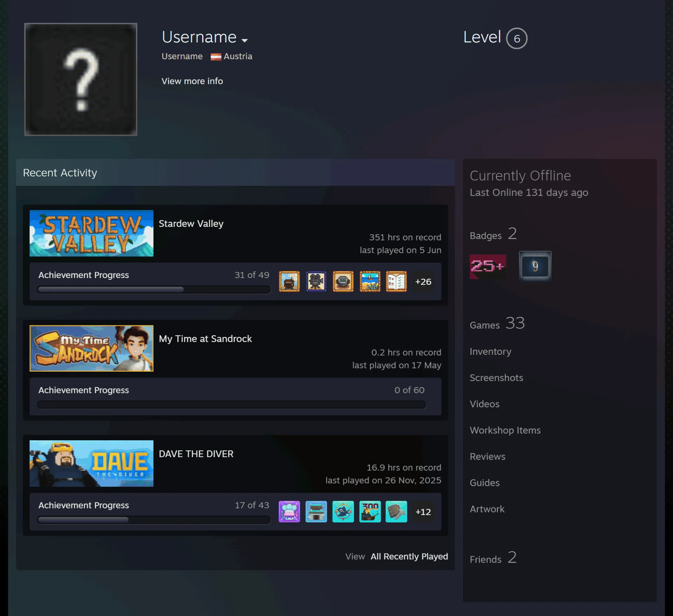The height and width of the screenshot is (616, 673).
Task: Go to Workshop Items
Action: tap(505, 430)
